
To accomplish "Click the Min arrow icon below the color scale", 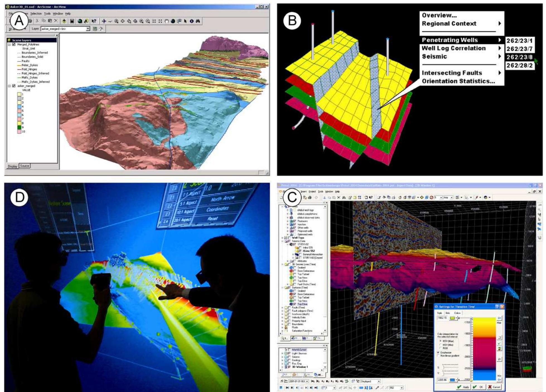I will (499, 380).
